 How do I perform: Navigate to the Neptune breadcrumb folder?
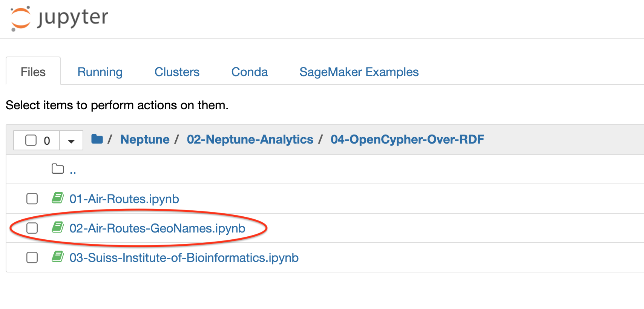click(x=145, y=139)
